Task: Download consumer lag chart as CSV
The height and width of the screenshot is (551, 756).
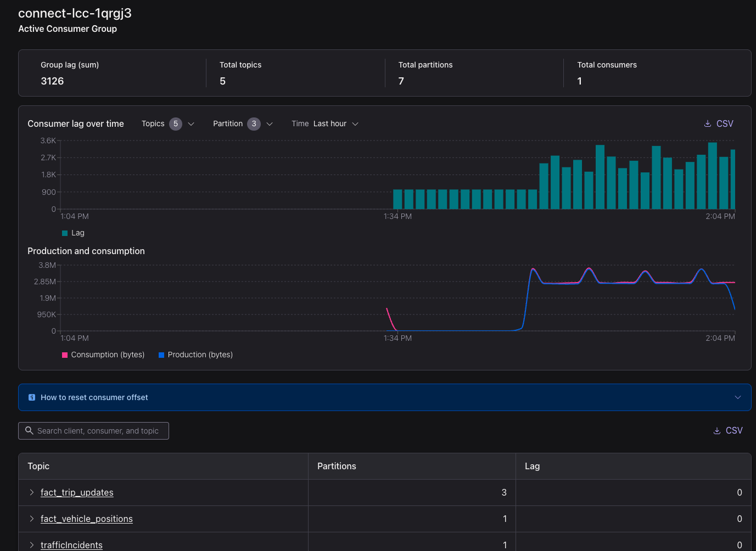Action: point(719,123)
